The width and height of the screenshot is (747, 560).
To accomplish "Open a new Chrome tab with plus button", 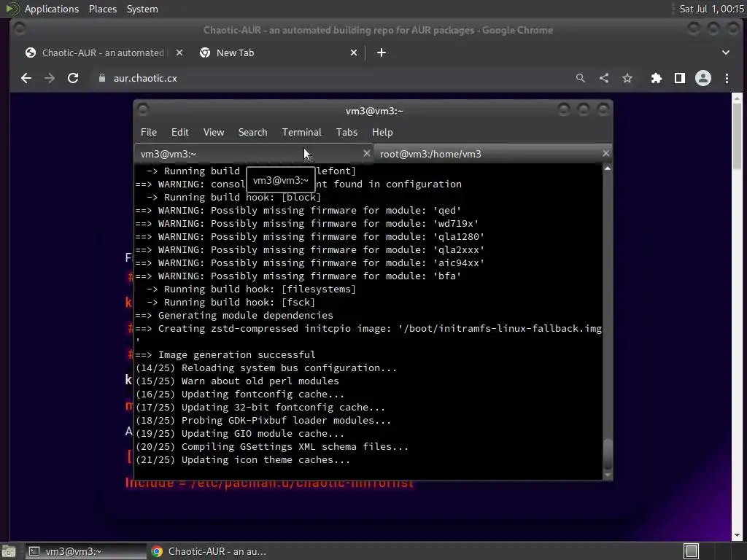I will click(x=382, y=52).
